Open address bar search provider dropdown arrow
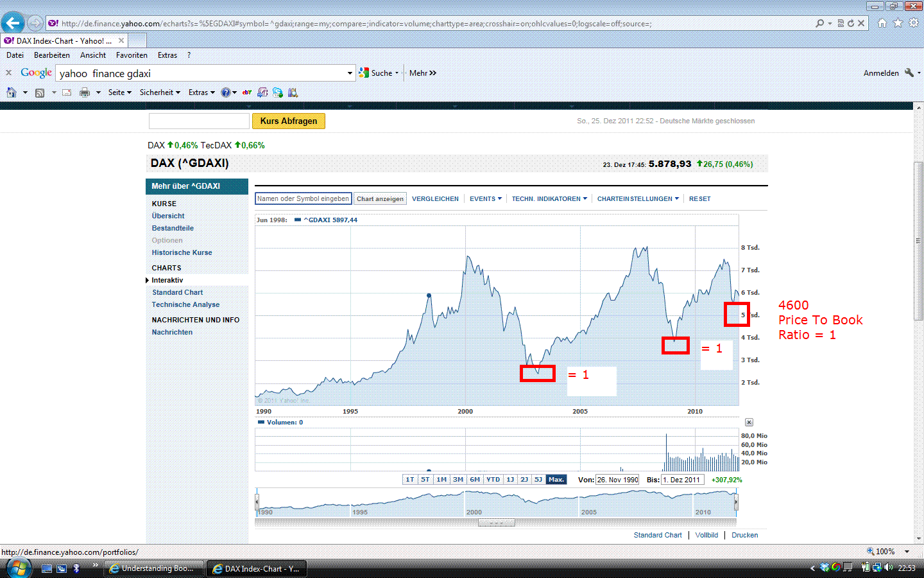924x578 pixels. click(830, 23)
